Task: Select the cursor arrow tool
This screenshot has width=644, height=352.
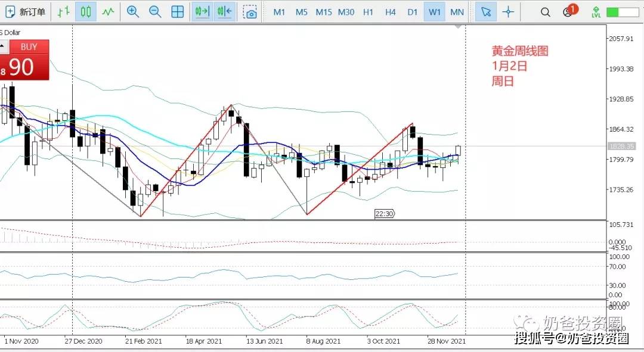Action: [x=486, y=11]
